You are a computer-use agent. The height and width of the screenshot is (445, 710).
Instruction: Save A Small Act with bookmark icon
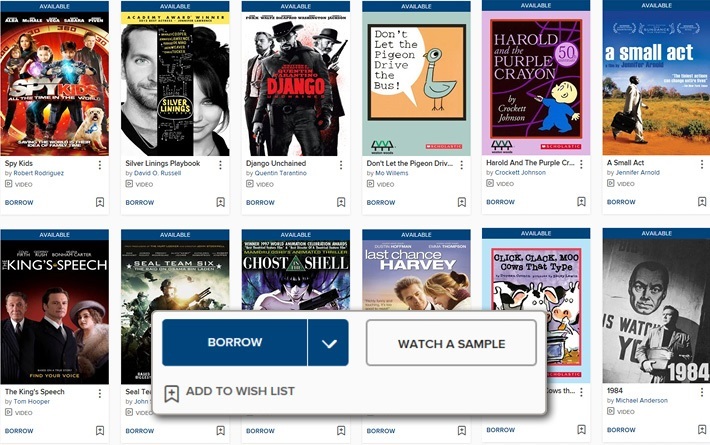tap(702, 202)
